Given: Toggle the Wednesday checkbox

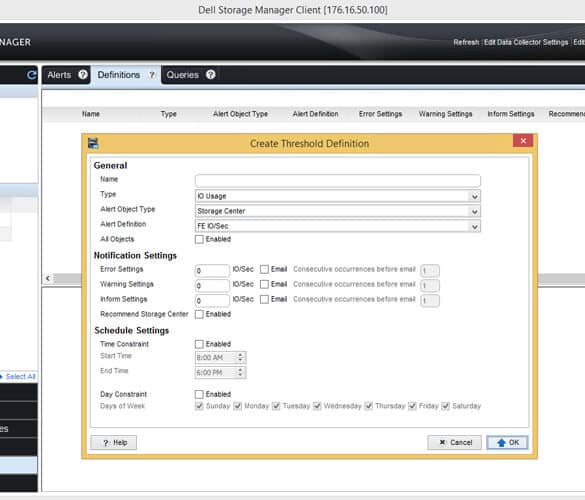Looking at the screenshot, I should click(317, 406).
